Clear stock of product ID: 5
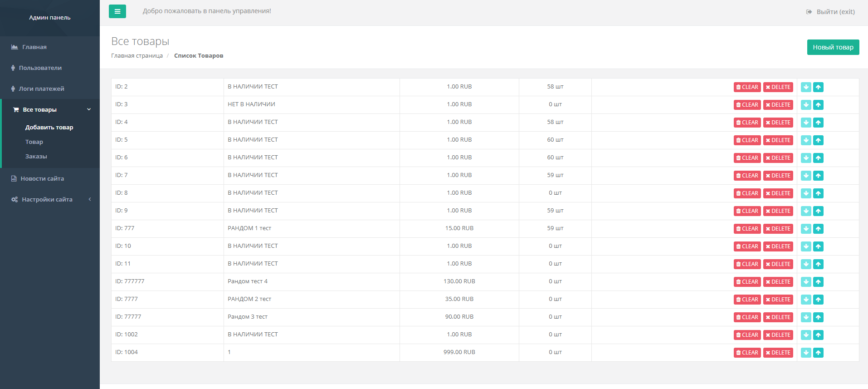 pos(747,140)
